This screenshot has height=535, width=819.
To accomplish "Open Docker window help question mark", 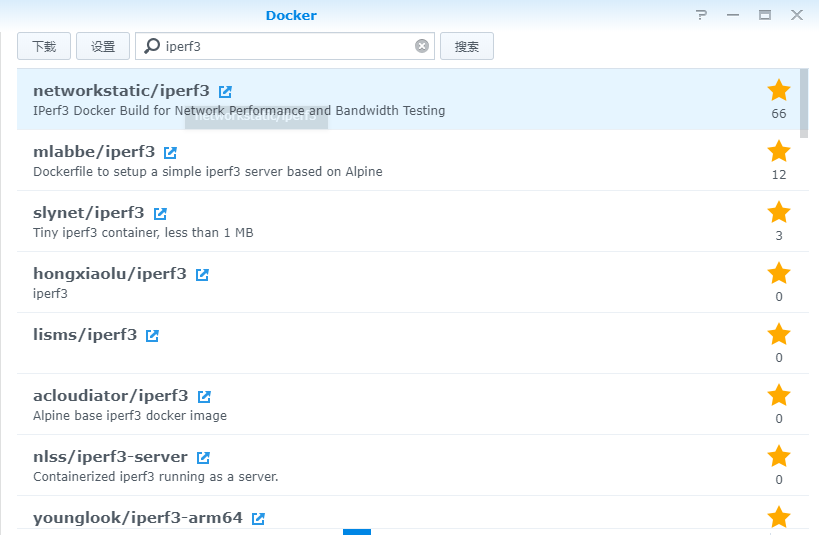I will 701,15.
